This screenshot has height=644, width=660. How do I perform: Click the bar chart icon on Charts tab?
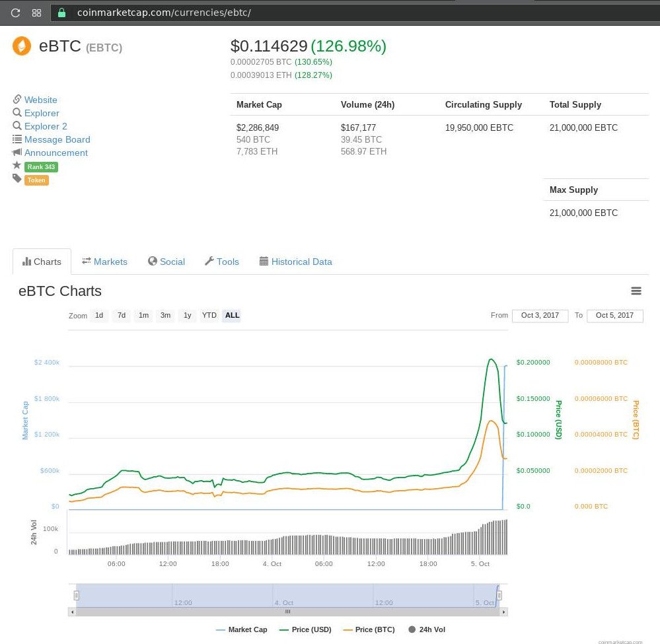tap(27, 262)
